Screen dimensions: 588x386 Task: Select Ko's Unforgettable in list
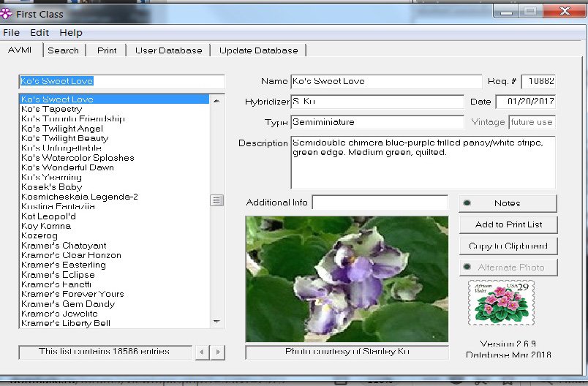114,148
